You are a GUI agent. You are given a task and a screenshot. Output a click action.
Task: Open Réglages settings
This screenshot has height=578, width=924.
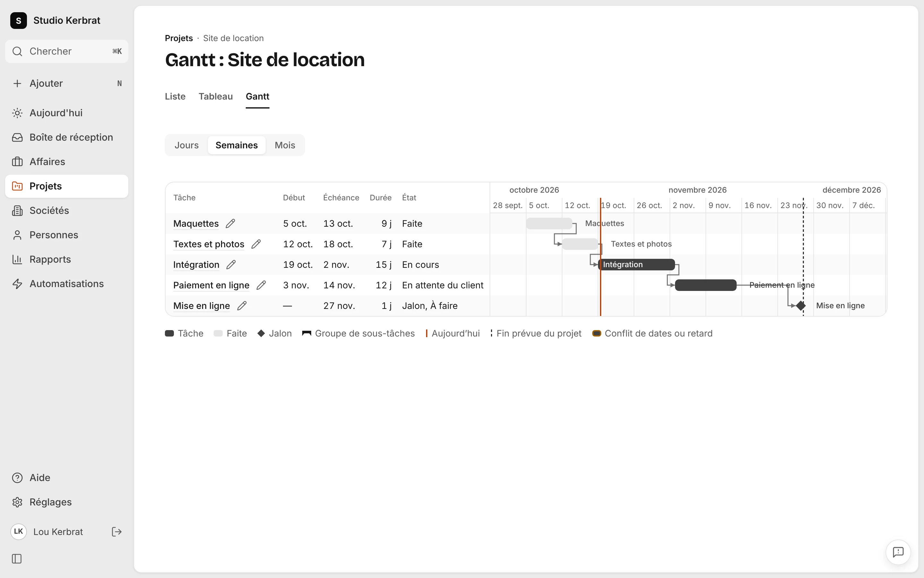pyautogui.click(x=66, y=502)
